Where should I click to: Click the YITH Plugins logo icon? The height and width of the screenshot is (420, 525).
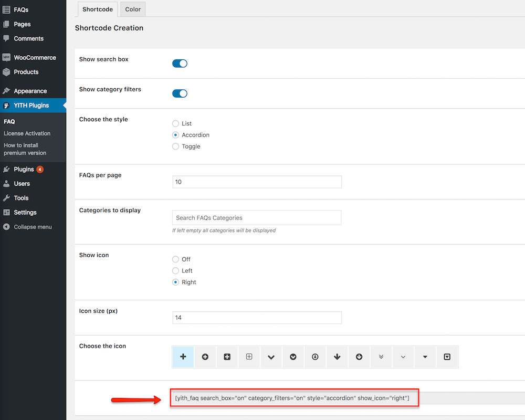[x=6, y=106]
